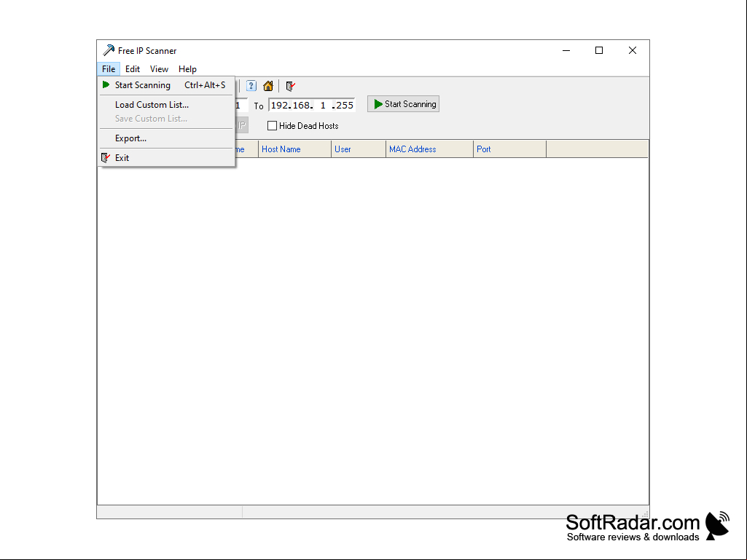The image size is (747, 560).
Task: Open the View menu
Action: point(159,69)
